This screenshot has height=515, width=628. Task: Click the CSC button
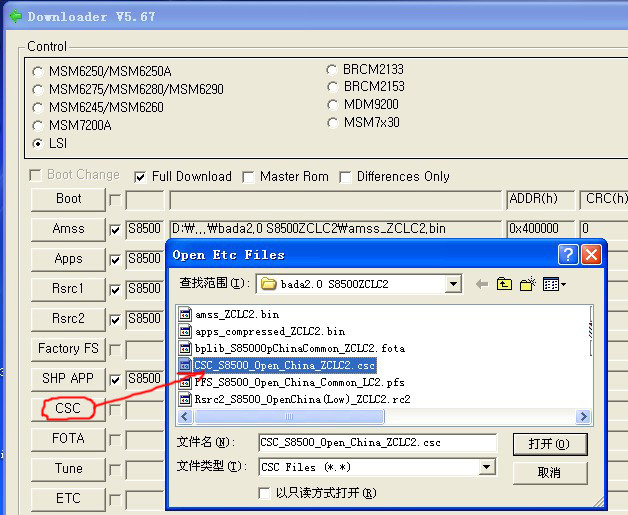(x=68, y=409)
